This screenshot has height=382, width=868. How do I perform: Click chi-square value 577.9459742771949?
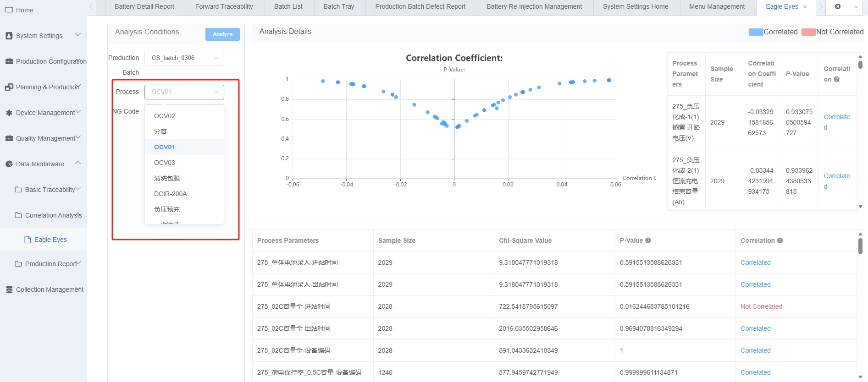528,372
